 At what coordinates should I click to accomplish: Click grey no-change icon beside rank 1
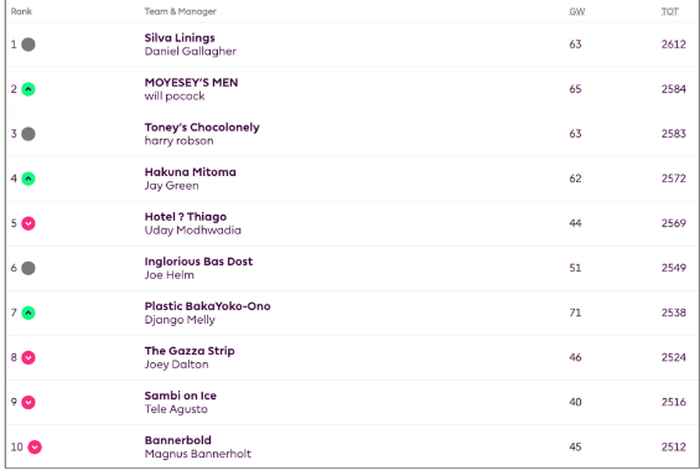point(28,44)
